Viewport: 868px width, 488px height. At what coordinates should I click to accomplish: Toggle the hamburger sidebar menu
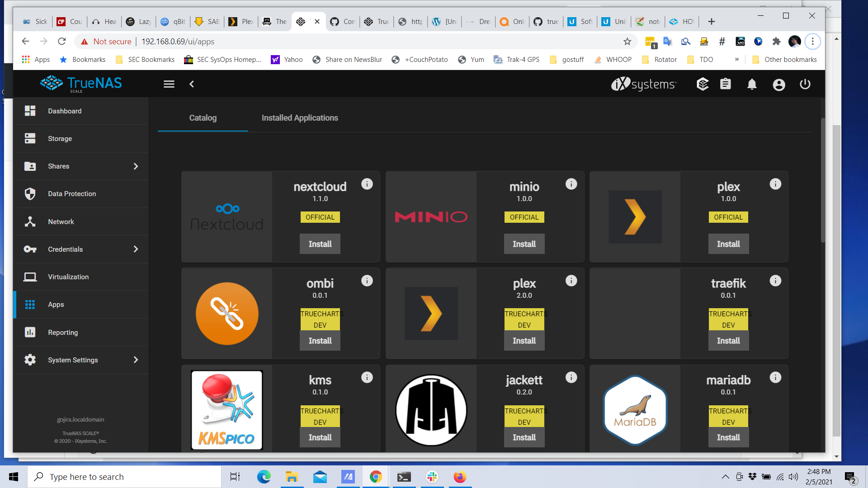pos(169,84)
